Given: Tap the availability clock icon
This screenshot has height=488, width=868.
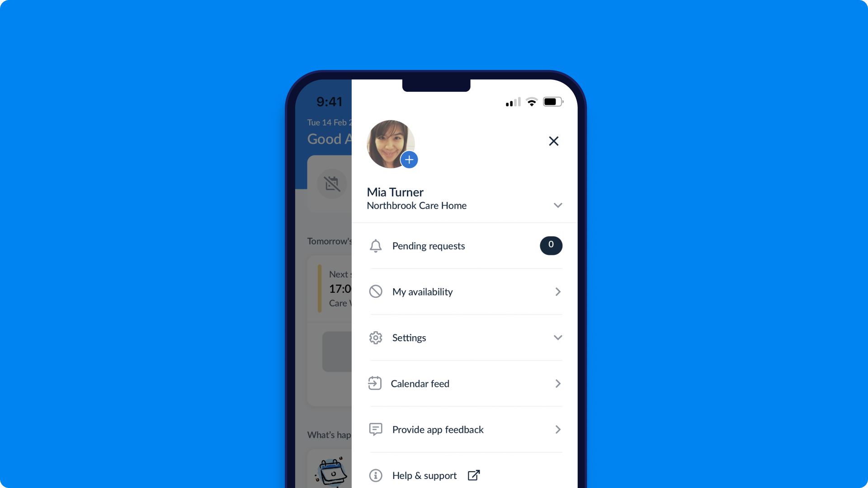Looking at the screenshot, I should [375, 291].
